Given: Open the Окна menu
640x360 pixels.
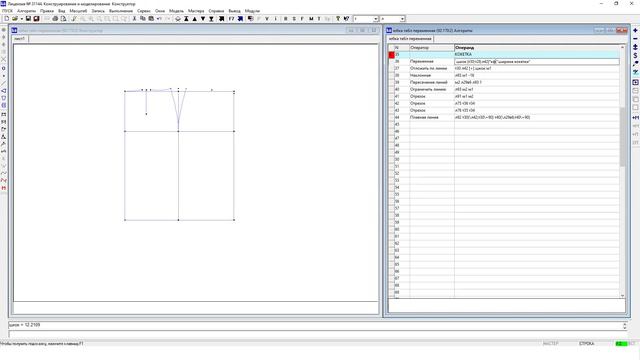Looking at the screenshot, I should tap(160, 11).
